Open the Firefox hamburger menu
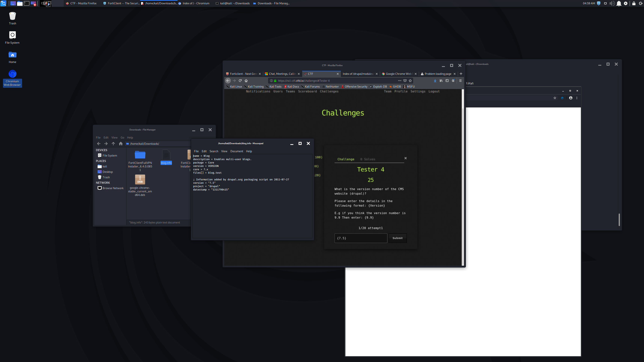644x362 pixels. click(x=460, y=81)
